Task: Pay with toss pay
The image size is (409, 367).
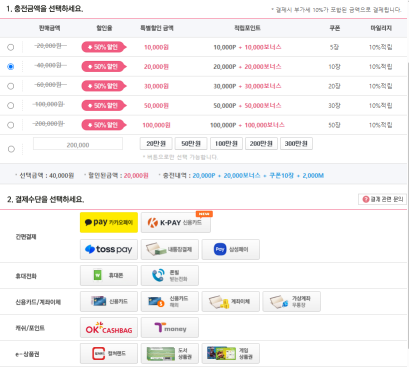Action: pos(109,249)
